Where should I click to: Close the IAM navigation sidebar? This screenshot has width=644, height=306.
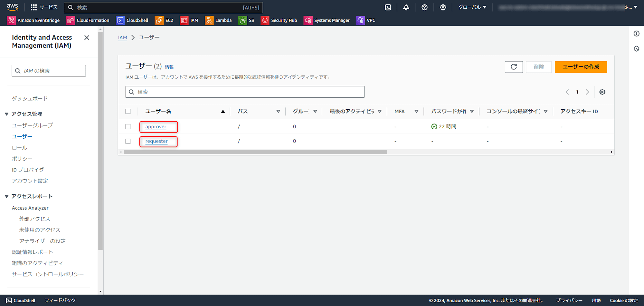tap(87, 38)
